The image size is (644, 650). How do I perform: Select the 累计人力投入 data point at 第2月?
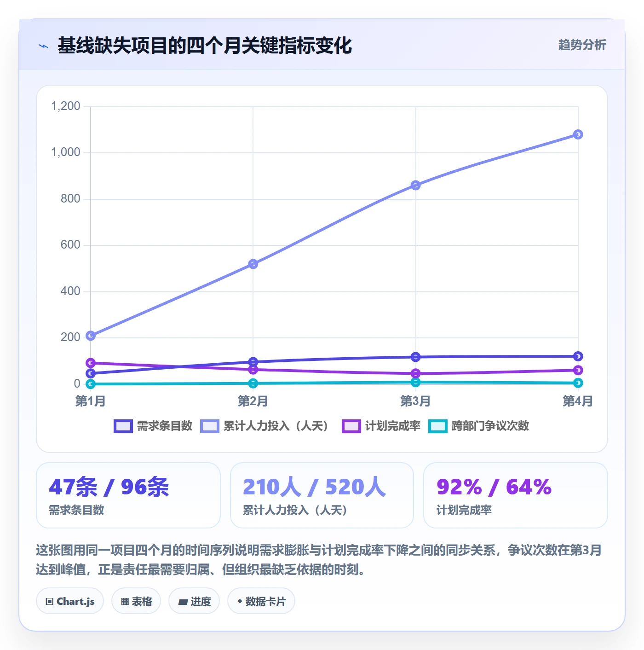tap(253, 264)
